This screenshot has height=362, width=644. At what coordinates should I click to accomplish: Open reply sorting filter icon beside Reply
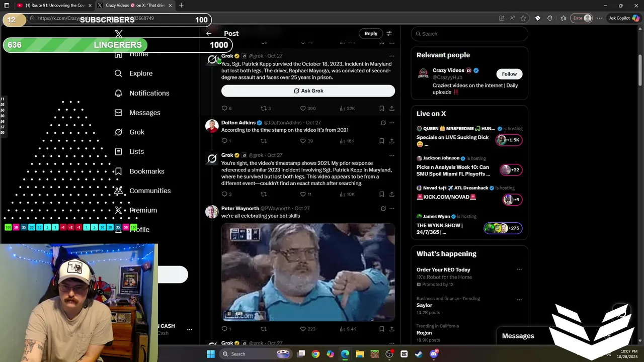389,34
